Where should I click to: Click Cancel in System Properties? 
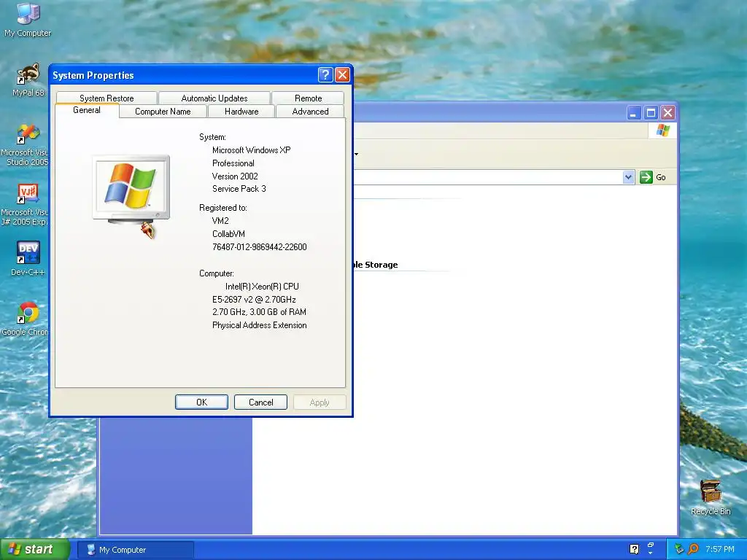click(260, 402)
